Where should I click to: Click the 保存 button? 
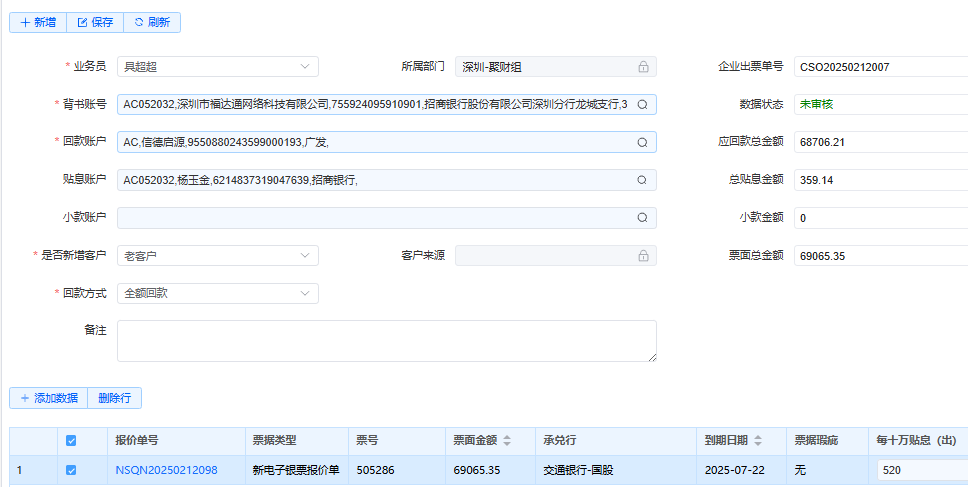coord(95,22)
